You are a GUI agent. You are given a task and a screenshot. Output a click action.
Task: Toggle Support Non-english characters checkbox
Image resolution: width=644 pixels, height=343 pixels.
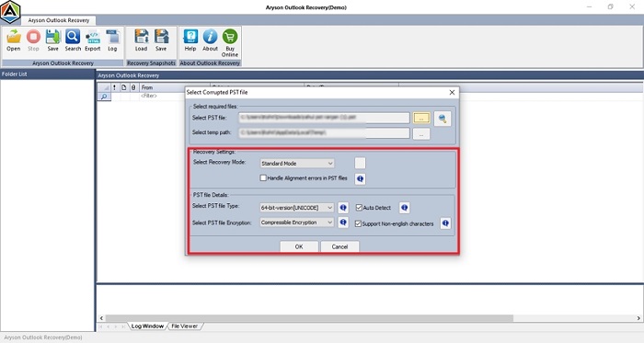pyautogui.click(x=358, y=223)
